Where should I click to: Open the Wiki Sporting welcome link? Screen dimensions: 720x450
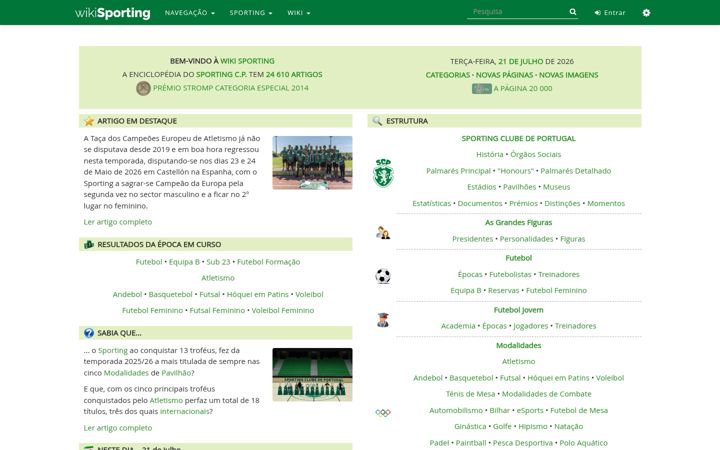tap(247, 61)
